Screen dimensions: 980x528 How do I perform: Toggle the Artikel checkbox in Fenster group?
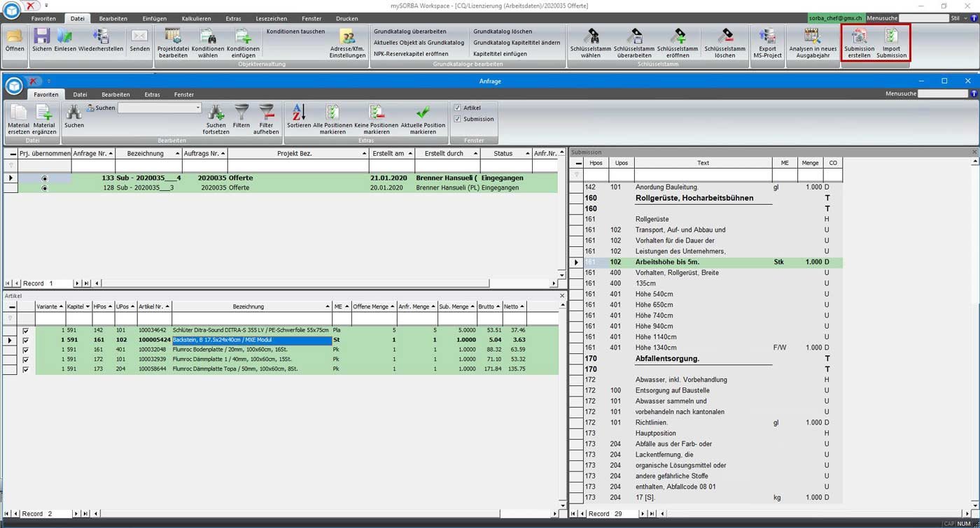coord(457,108)
